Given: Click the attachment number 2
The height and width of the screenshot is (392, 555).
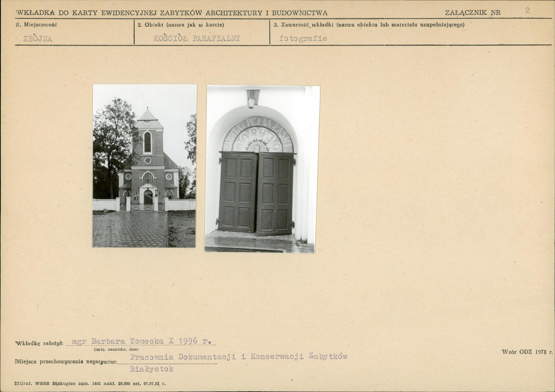Looking at the screenshot, I should pos(527,10).
